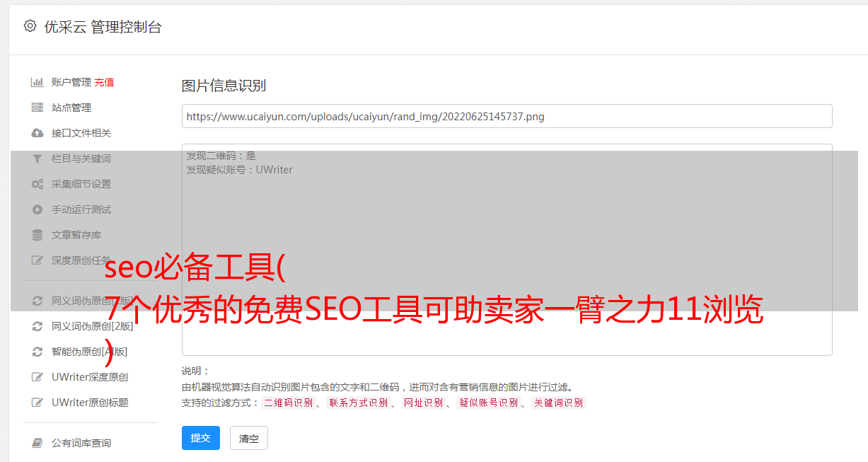Click the 发现疑似账号：UWriter result line
The height and width of the screenshot is (462, 868).
click(239, 170)
